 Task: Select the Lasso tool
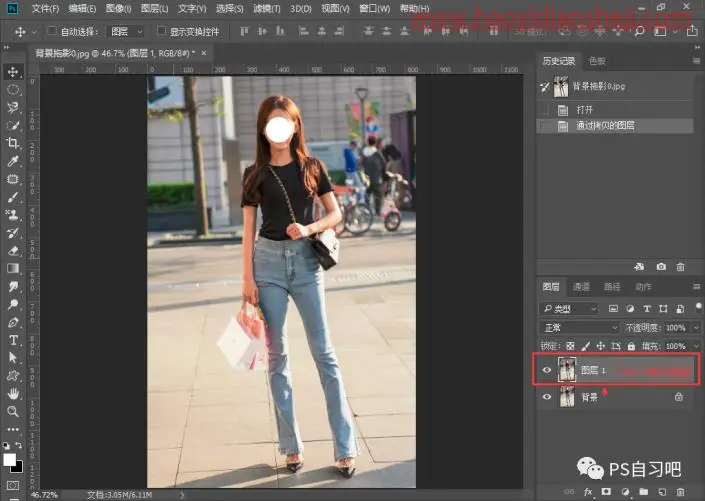13,107
